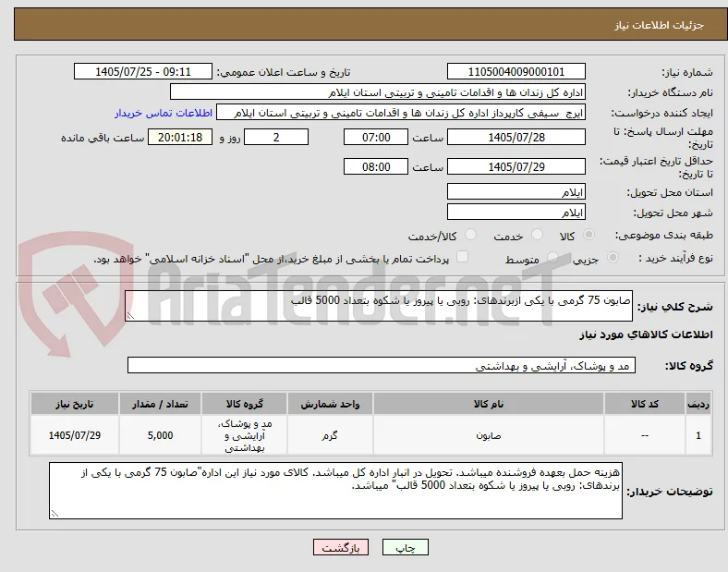Select the کالا/خدمت radio button
Viewport: 728px width, 572px height.
[471, 235]
